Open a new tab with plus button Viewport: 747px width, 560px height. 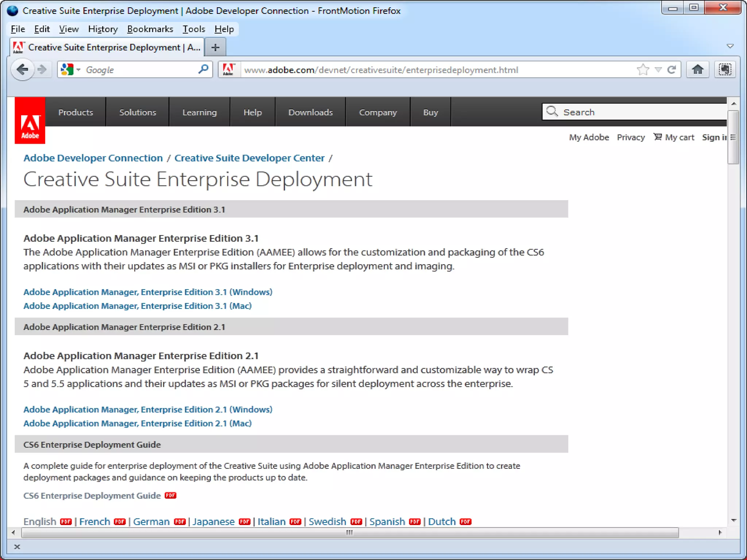pyautogui.click(x=215, y=47)
